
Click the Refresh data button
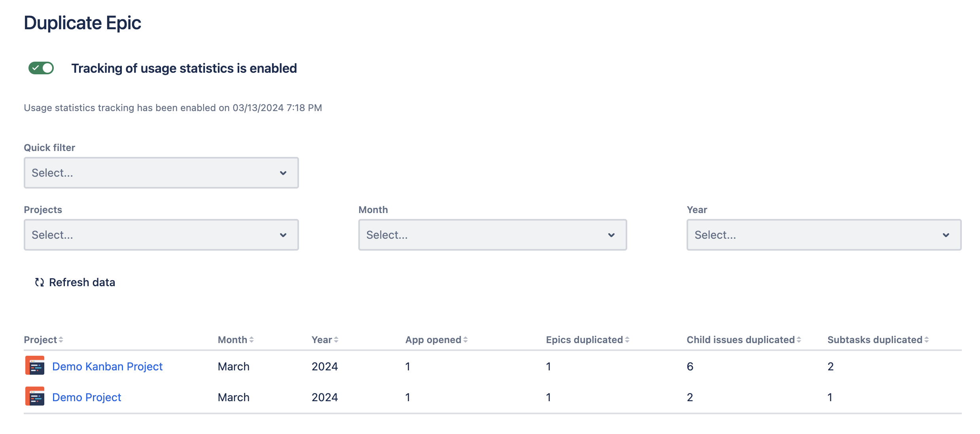(75, 282)
